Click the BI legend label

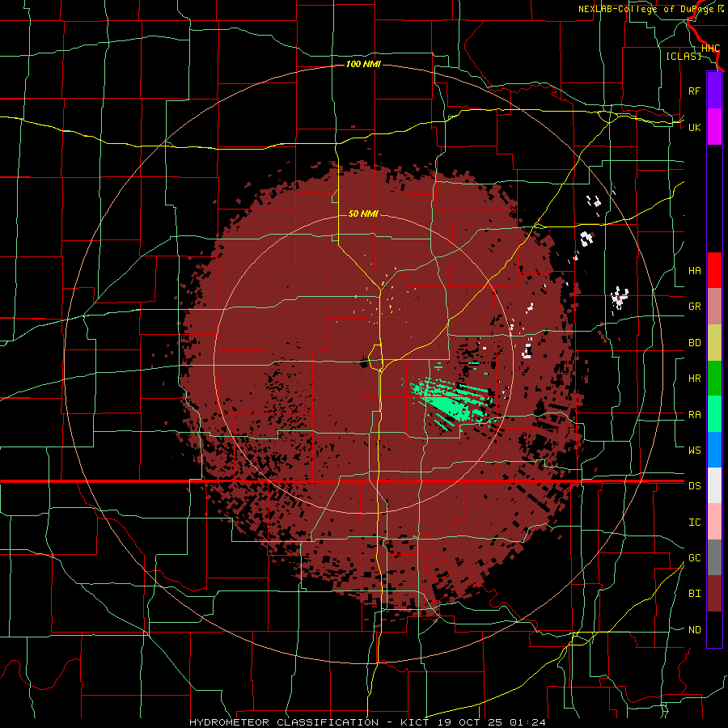[694, 594]
